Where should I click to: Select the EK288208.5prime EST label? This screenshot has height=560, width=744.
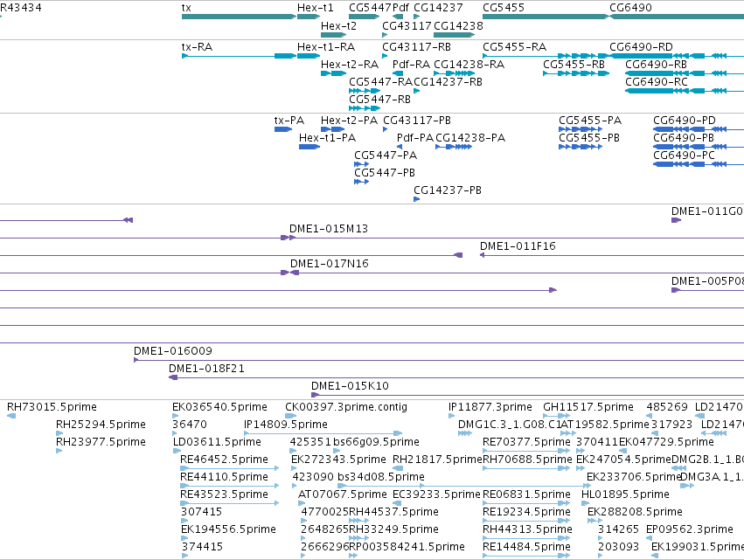click(635, 513)
